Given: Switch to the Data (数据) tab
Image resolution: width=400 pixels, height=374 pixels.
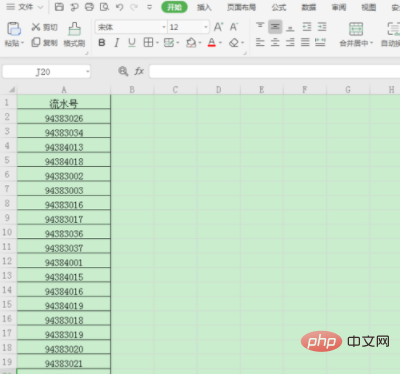Looking at the screenshot, I should (x=309, y=7).
